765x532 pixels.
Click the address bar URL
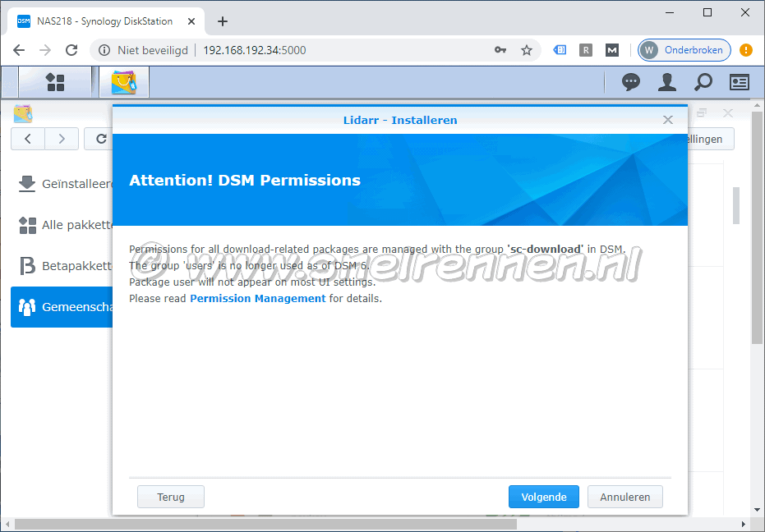tap(254, 50)
